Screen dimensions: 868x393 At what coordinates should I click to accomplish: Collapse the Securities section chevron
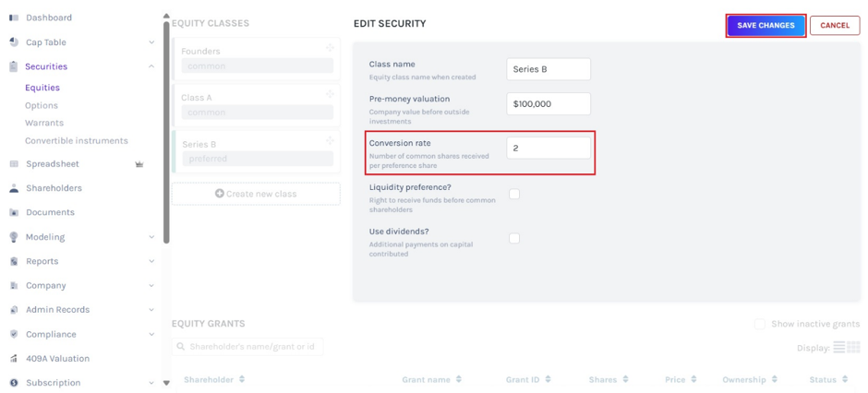(151, 66)
